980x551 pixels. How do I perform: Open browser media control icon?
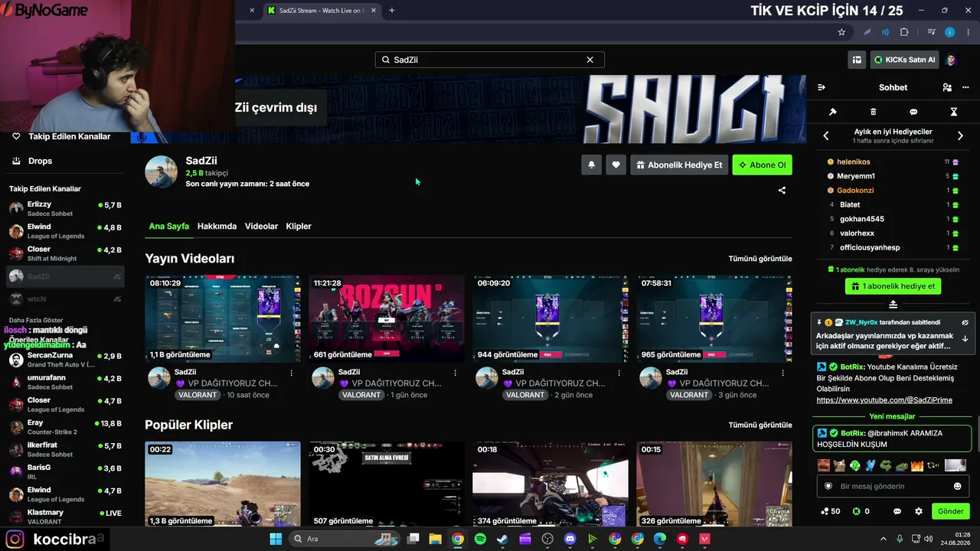point(932,32)
